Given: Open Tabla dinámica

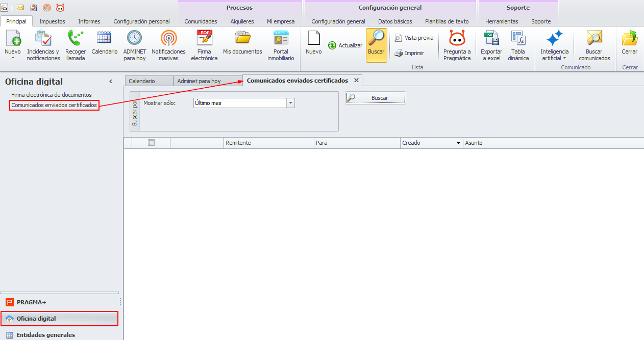Looking at the screenshot, I should click(x=518, y=45).
